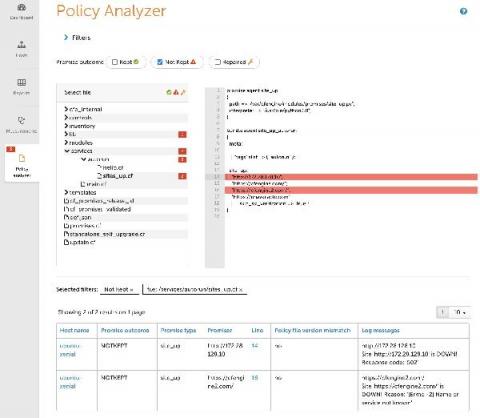
Task: Select the sites_up.cf file
Action: pos(118,176)
